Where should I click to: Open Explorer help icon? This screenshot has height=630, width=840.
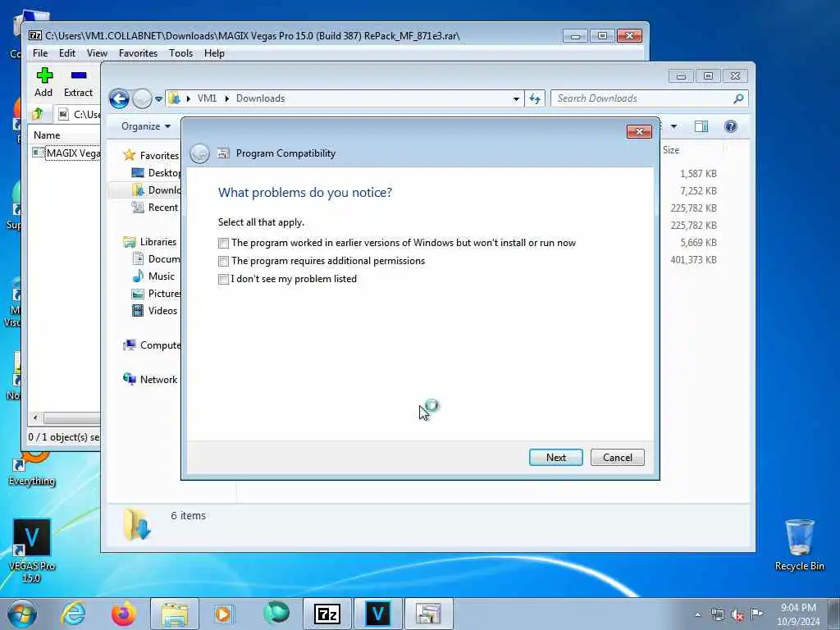[x=730, y=126]
